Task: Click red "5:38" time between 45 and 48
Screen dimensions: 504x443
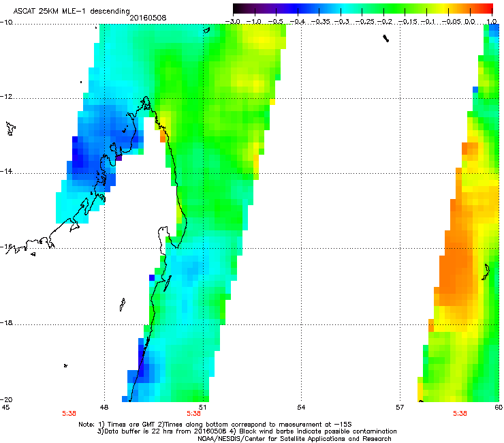Action: [x=69, y=414]
